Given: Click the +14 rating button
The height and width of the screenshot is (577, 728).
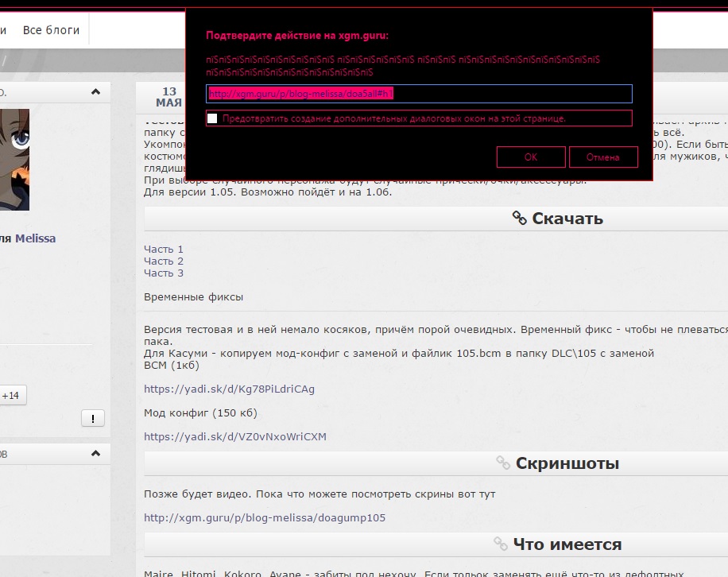Looking at the screenshot, I should coord(12,396).
